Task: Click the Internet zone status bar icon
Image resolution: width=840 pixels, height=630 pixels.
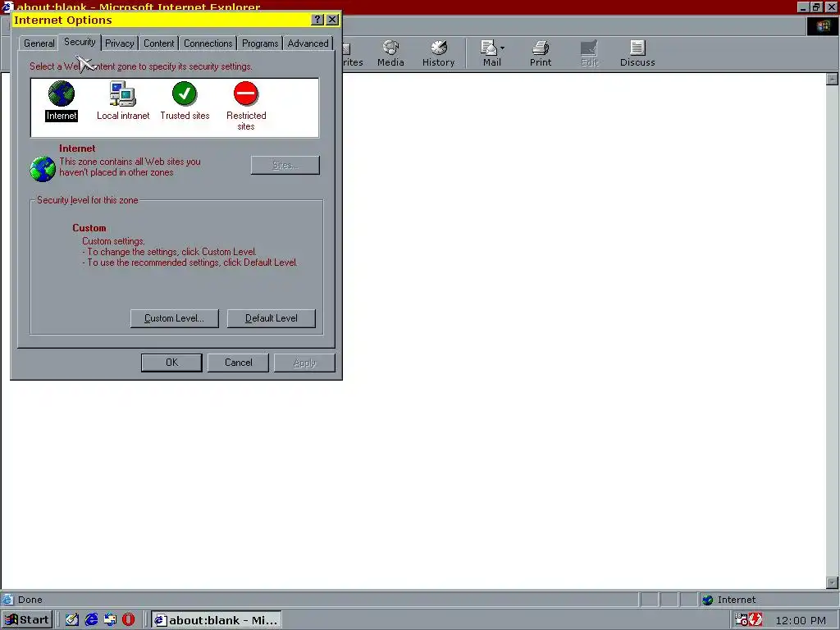Action: 708,600
